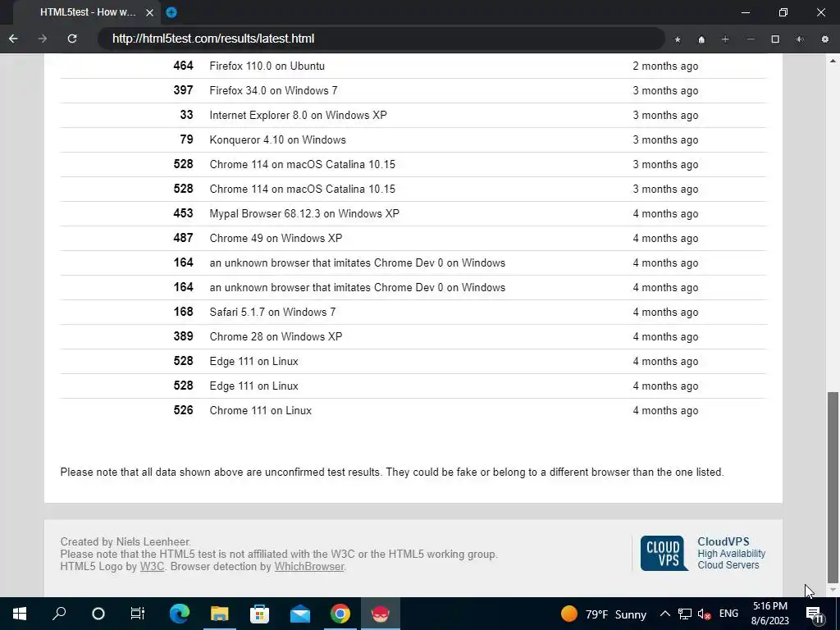Click row Chrome 111 on Linux

[x=413, y=410]
